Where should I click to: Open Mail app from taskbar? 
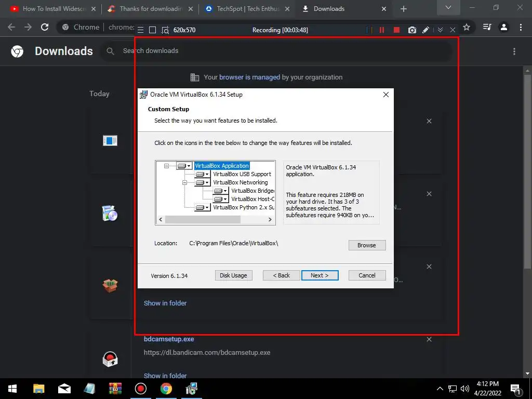(64, 389)
